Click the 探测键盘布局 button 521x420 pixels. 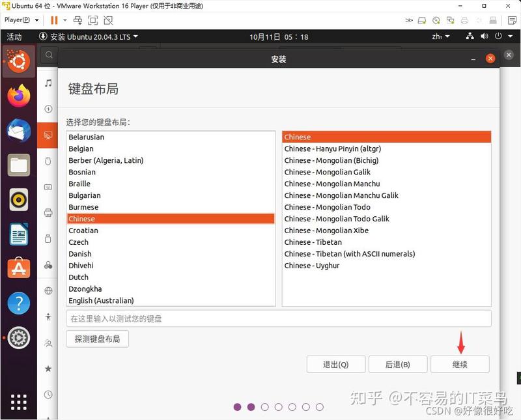tap(97, 339)
